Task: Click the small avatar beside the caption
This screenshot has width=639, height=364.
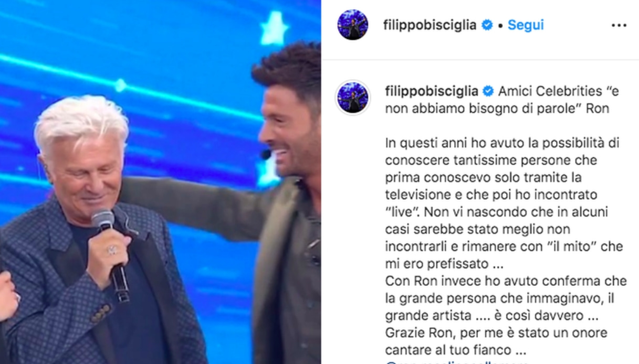Action: [x=352, y=97]
